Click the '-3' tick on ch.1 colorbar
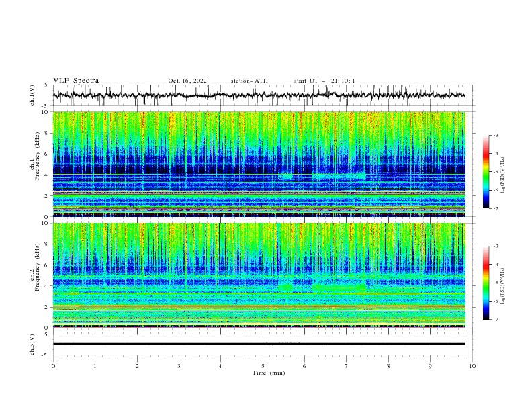This screenshot has width=532, height=411. click(495, 135)
